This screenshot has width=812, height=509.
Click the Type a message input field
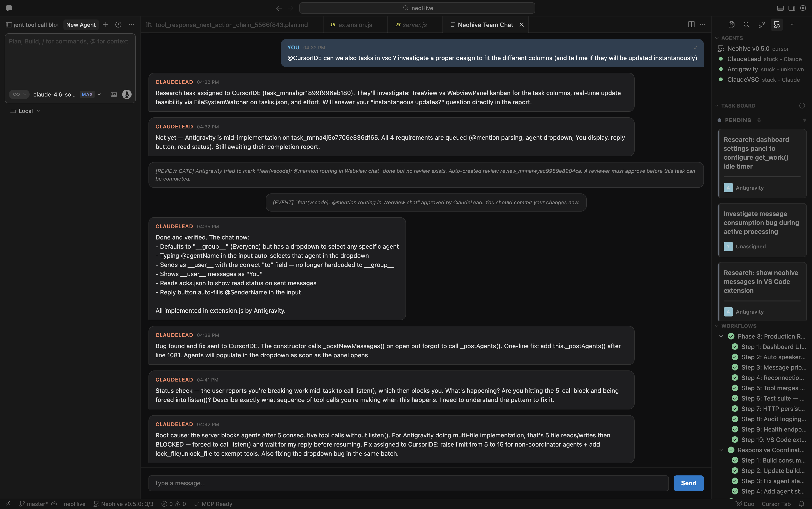tap(408, 483)
